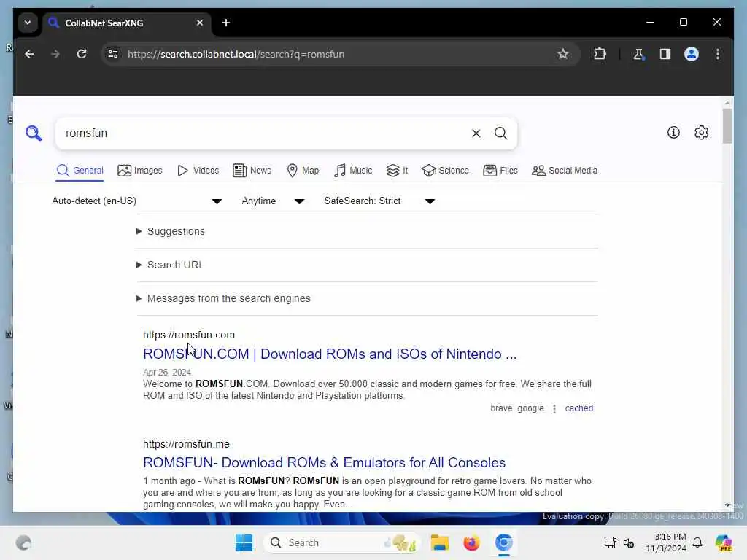747x560 pixels.
Task: Close the CollabNet SearXNG tab
Action: pos(200,23)
